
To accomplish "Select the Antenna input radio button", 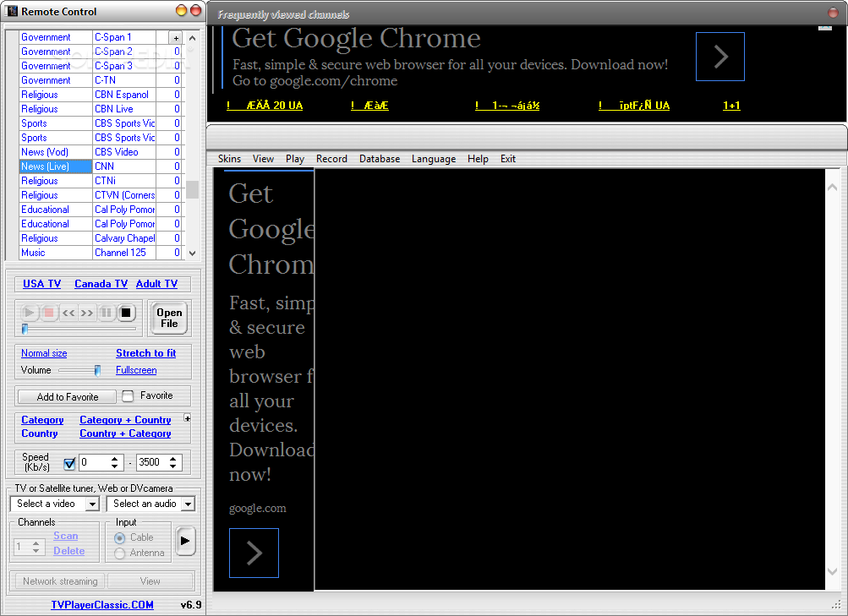I will [x=120, y=553].
